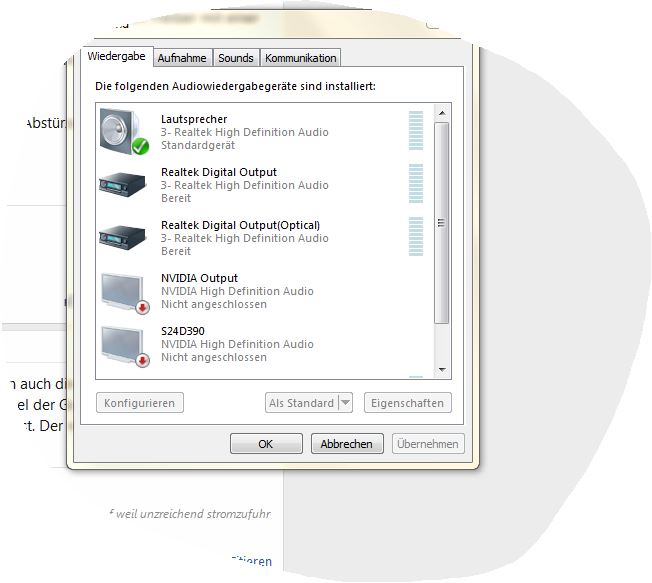Click Bereit under Realtek Digital Output(Optical)
This screenshot has height=583, width=652.
pyautogui.click(x=176, y=251)
